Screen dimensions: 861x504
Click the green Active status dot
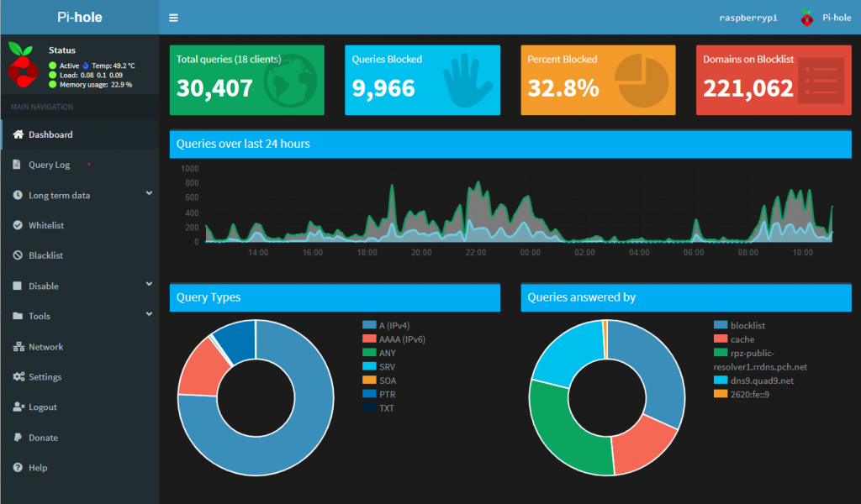[53, 66]
